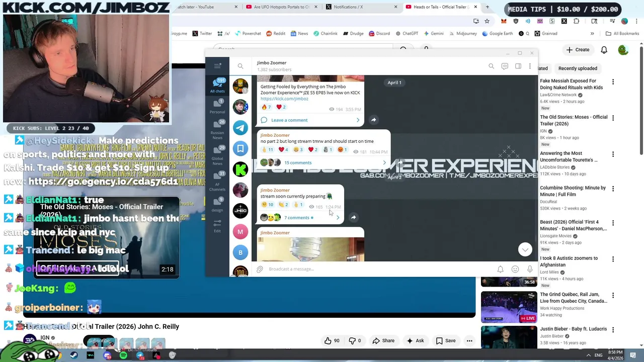644x362 pixels.
Task: Click the Broadcast a message input field
Action: click(380, 269)
